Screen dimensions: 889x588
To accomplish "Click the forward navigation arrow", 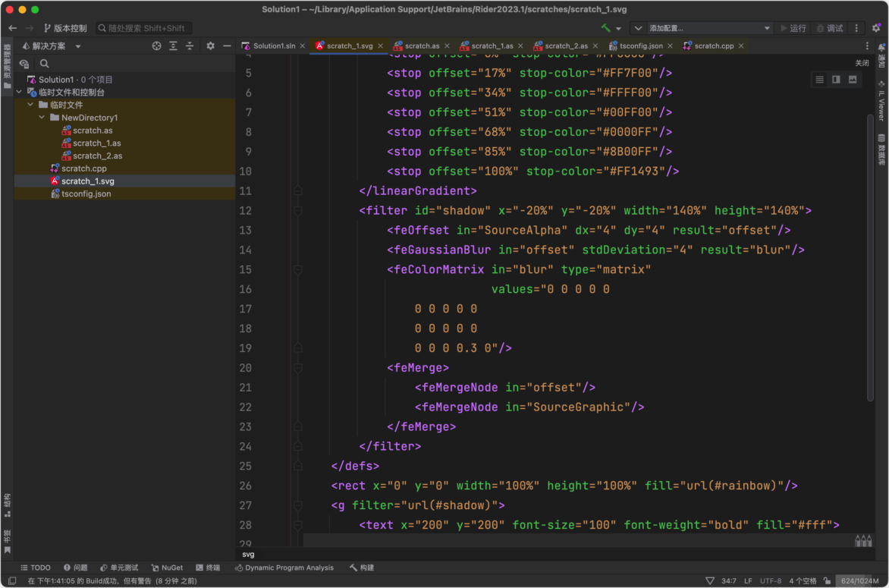I will pyautogui.click(x=30, y=28).
